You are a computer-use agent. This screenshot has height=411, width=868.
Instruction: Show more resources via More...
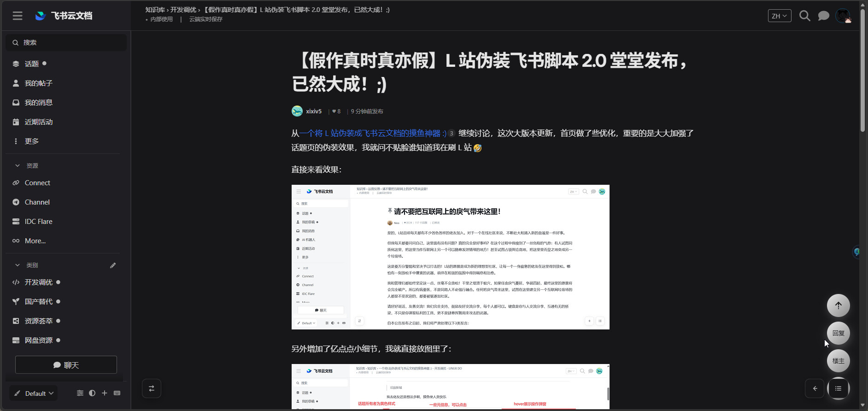click(x=35, y=241)
